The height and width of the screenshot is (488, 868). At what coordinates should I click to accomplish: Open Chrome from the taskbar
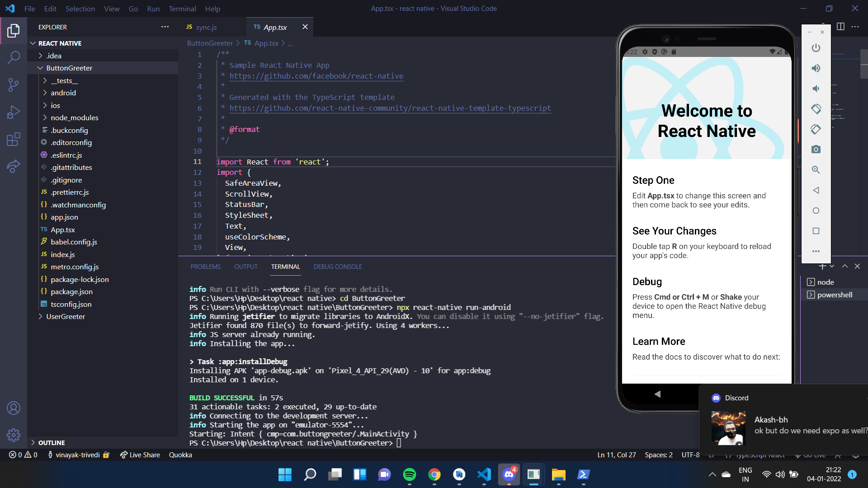[434, 474]
